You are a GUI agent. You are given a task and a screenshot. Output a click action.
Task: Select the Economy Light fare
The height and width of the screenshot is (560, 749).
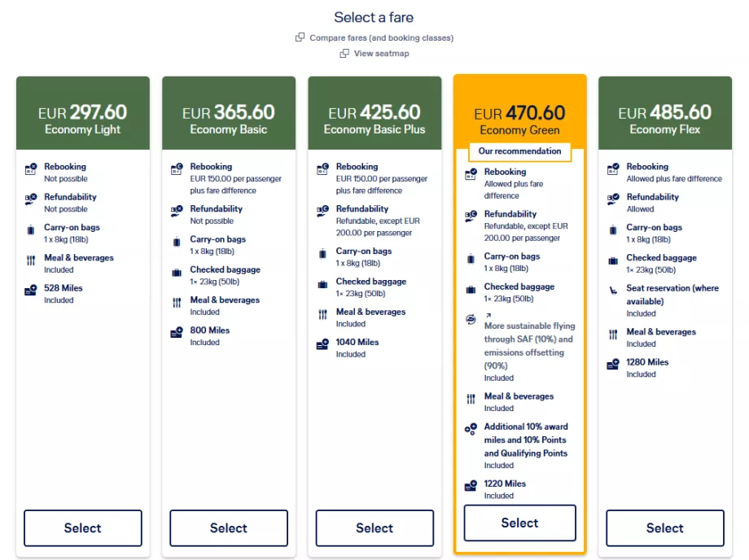[x=83, y=528]
